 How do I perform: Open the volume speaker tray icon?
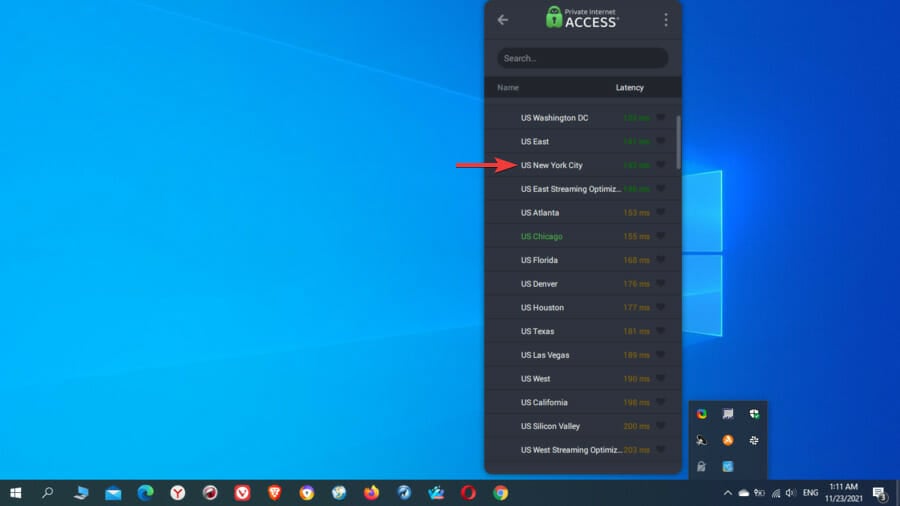coord(791,493)
